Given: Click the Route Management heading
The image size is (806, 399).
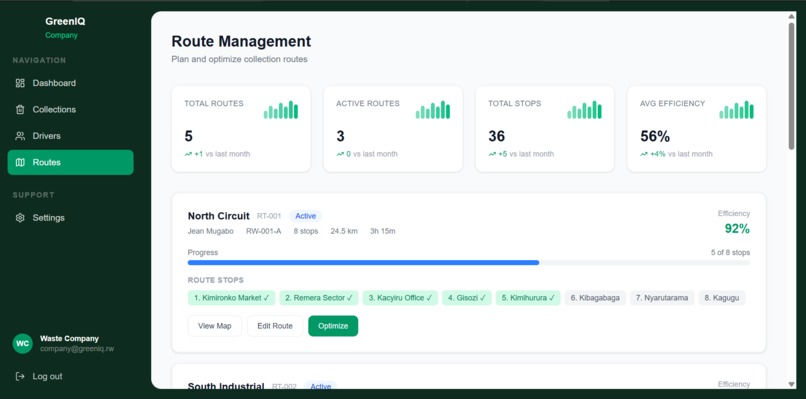Looking at the screenshot, I should [x=241, y=41].
